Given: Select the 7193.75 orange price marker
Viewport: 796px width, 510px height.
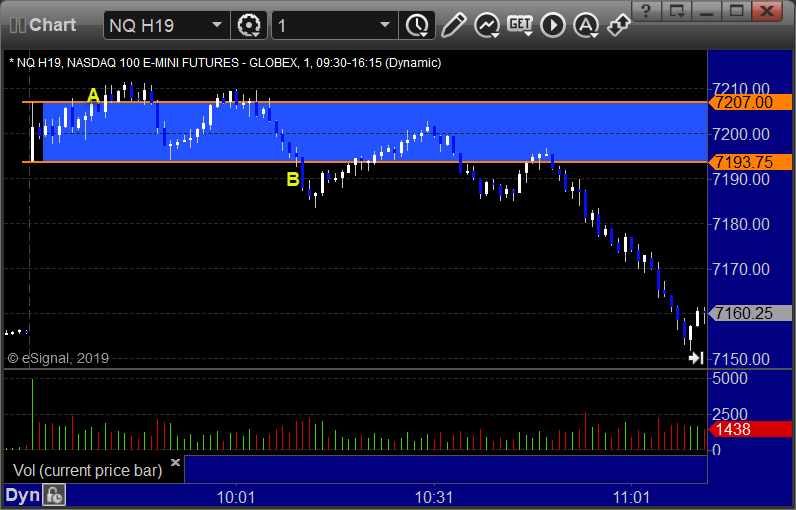Looking at the screenshot, I should 750,162.
